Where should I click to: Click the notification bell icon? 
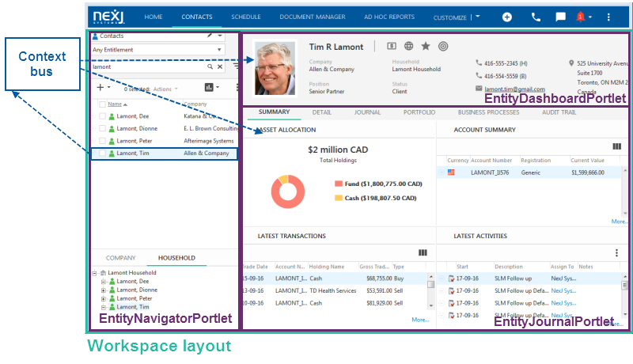(581, 17)
